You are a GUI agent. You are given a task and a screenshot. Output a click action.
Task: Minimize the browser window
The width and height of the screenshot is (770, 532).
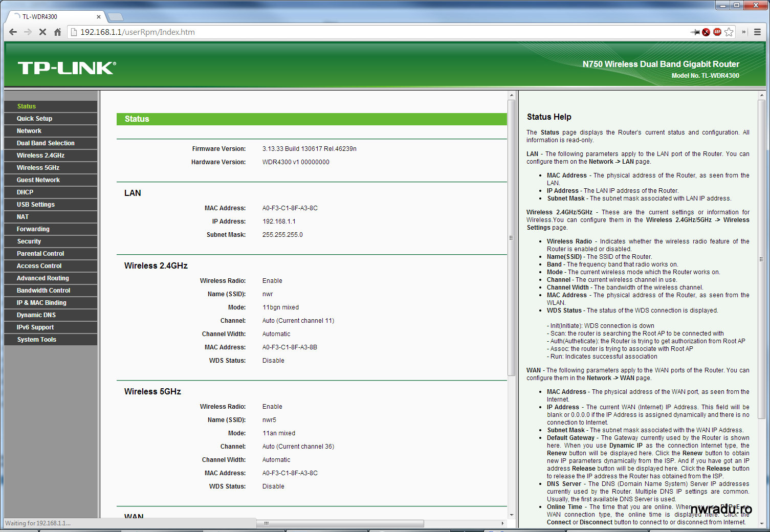coord(723,6)
